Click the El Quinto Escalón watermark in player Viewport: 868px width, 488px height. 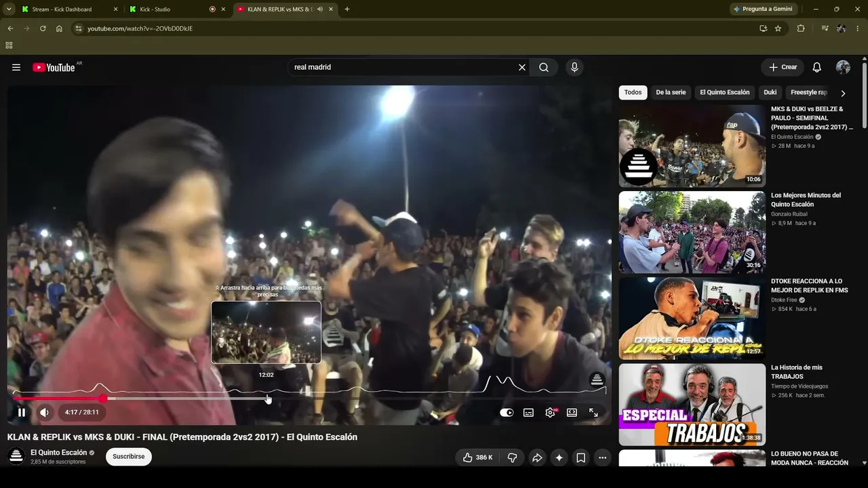597,380
